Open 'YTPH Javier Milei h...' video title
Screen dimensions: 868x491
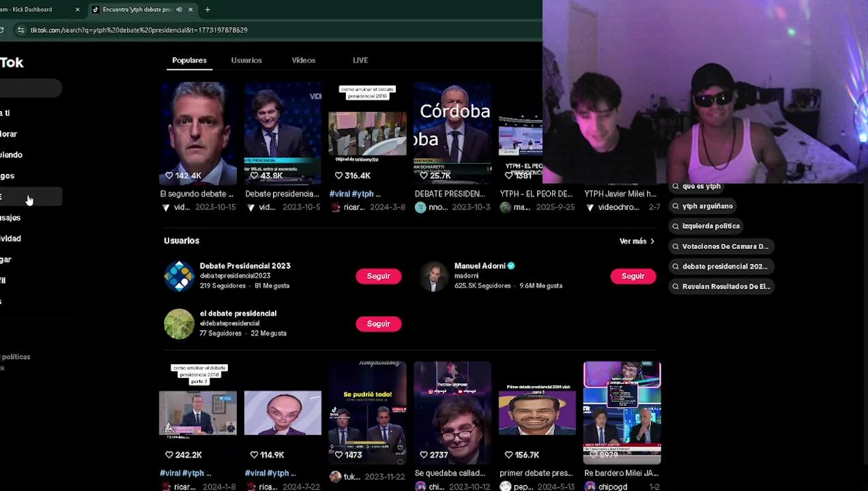tap(620, 194)
